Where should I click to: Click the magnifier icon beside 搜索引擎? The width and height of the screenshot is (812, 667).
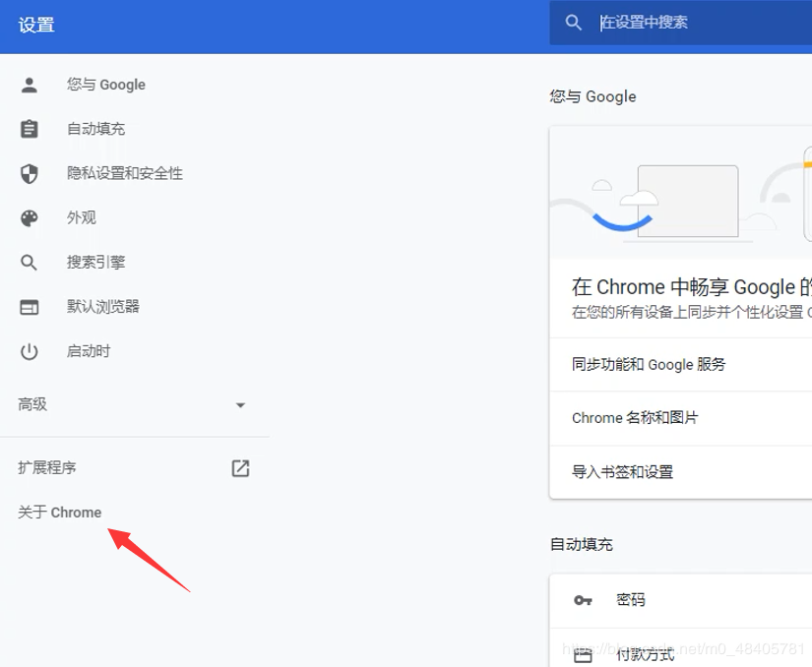(x=29, y=263)
